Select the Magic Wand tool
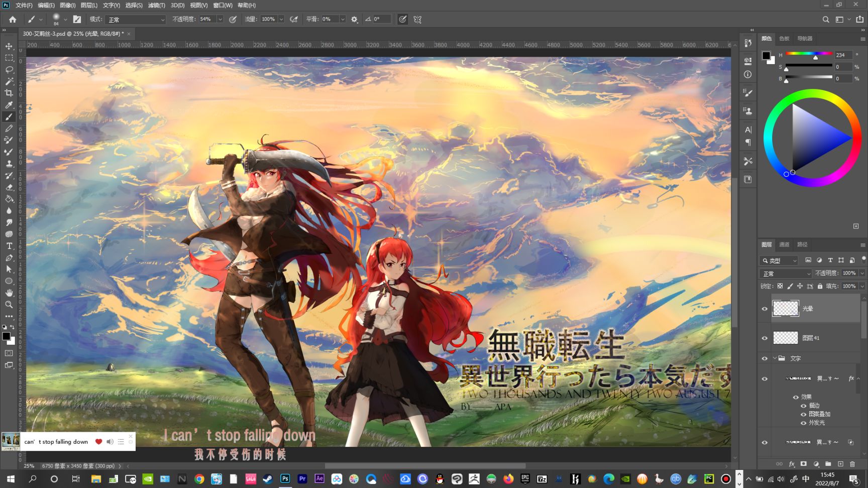868x488 pixels. [9, 81]
